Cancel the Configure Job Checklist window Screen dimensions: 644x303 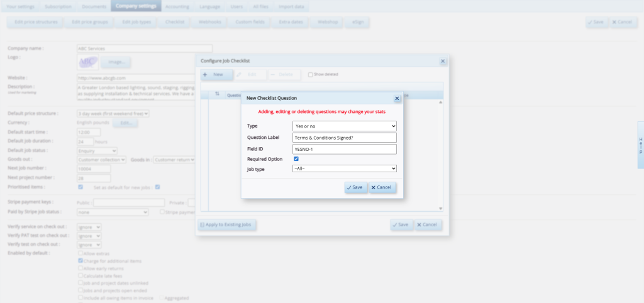(428, 224)
